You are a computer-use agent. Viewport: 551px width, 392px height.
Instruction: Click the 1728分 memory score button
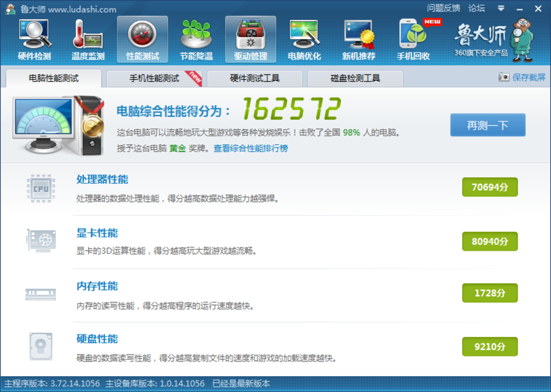click(x=490, y=293)
